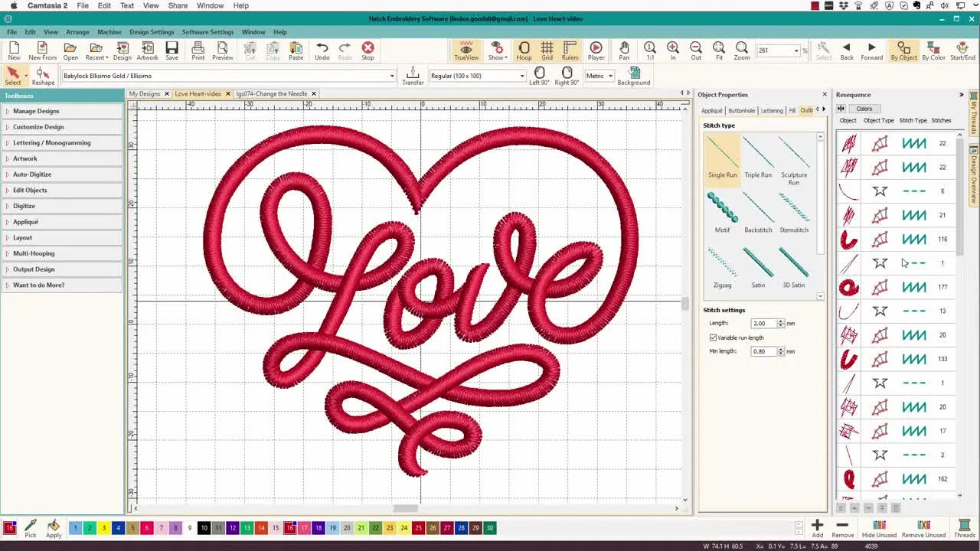Click the color Pick tool
This screenshot has height=551, width=980.
[31, 528]
